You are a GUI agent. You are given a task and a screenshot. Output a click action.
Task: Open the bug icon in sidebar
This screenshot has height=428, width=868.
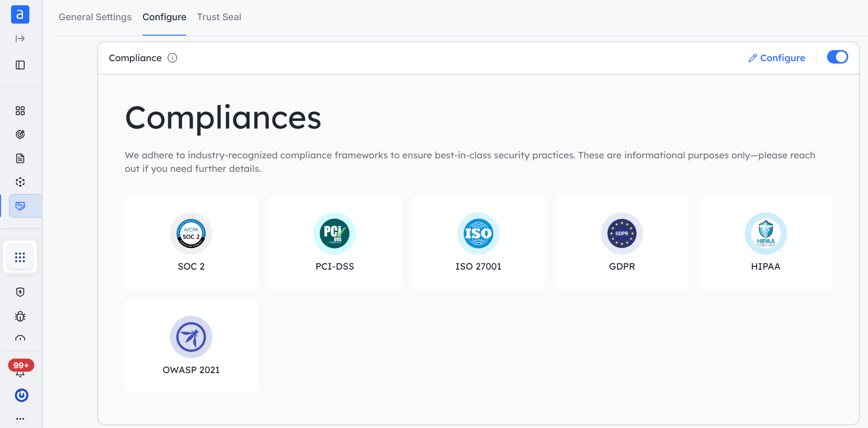coord(20,316)
